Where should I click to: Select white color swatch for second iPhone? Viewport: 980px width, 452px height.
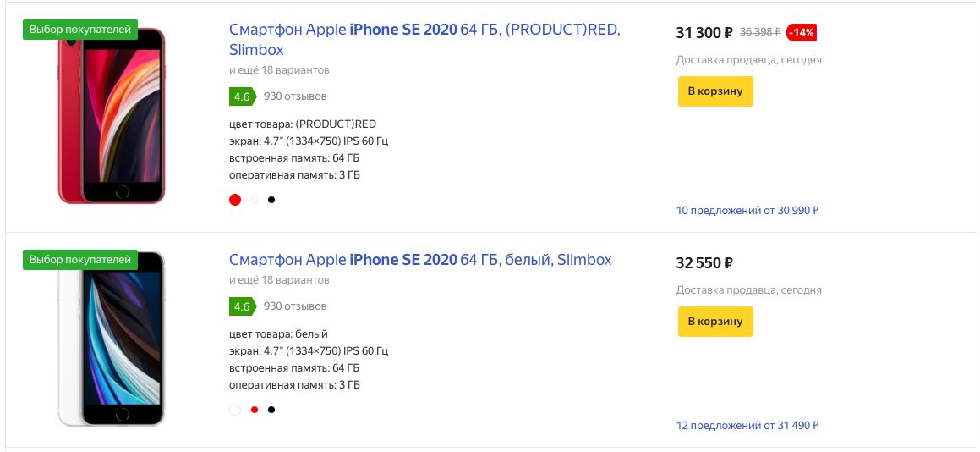(x=235, y=410)
